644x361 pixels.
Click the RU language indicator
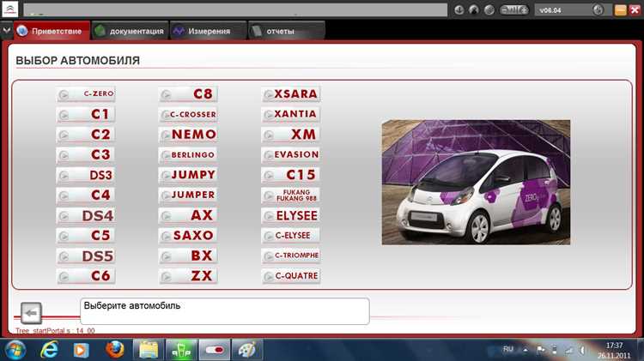[x=507, y=349]
